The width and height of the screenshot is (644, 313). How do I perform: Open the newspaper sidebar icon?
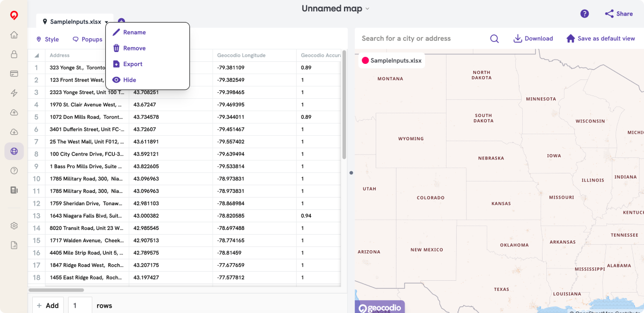click(14, 190)
